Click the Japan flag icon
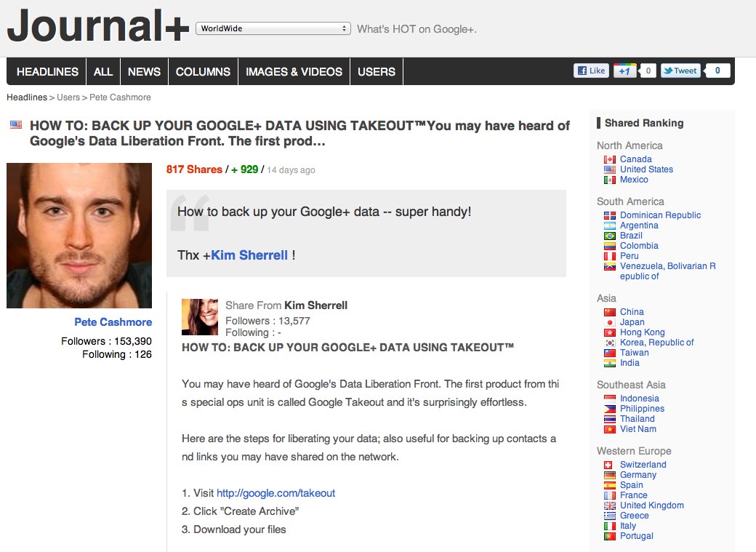The height and width of the screenshot is (552, 756). tap(610, 322)
